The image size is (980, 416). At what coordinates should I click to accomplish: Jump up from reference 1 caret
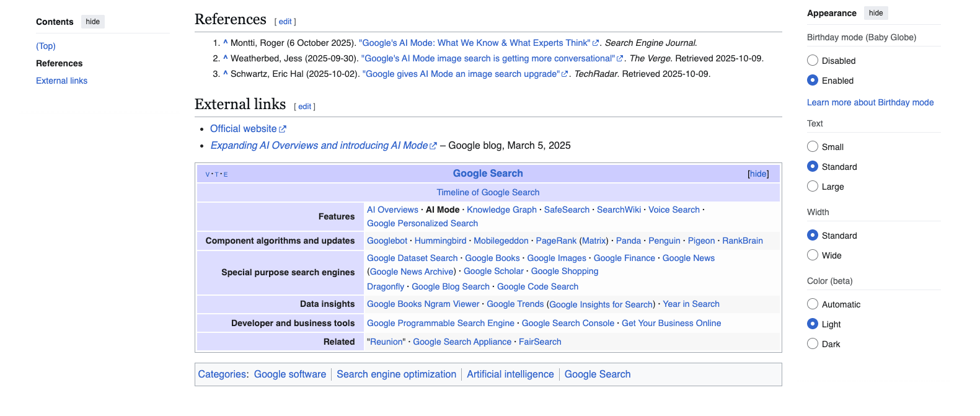(226, 42)
